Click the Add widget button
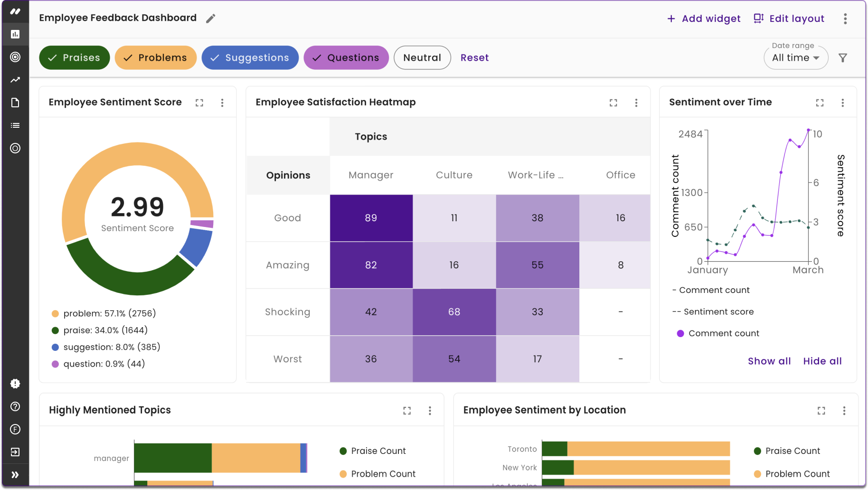This screenshot has height=490, width=868. 704,19
